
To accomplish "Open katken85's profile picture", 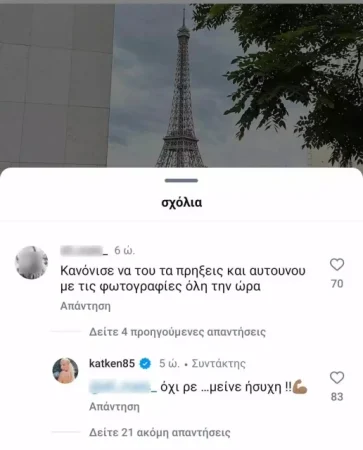I will pos(65,371).
